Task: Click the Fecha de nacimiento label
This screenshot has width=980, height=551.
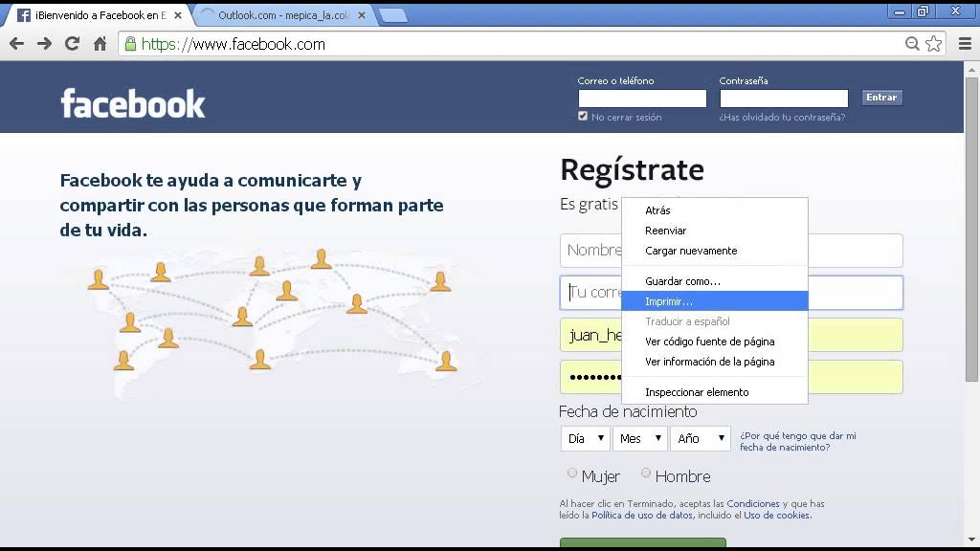Action: point(628,411)
